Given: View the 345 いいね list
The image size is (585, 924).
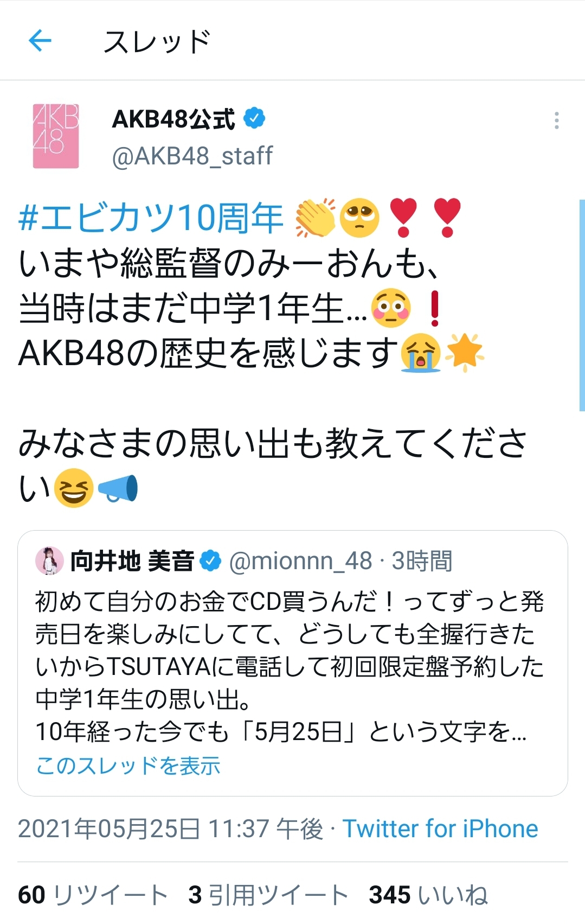Looking at the screenshot, I should point(428,895).
